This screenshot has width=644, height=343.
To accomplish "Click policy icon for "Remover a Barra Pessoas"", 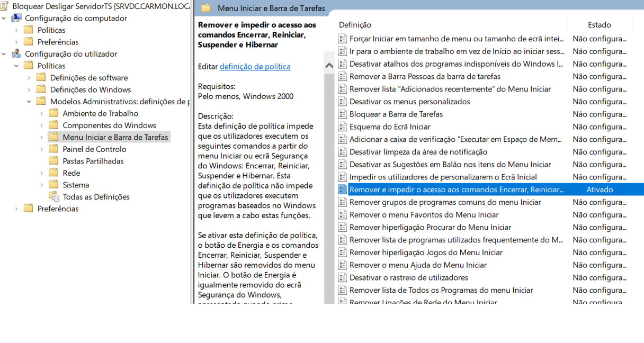I will click(343, 76).
